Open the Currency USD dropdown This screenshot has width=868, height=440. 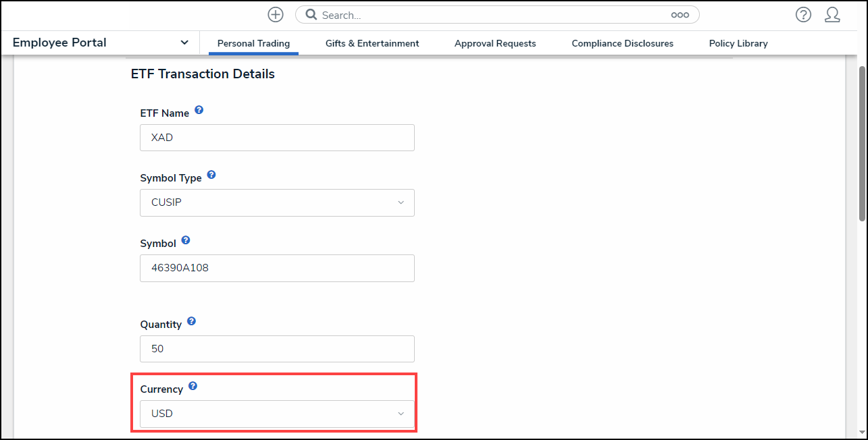(277, 414)
